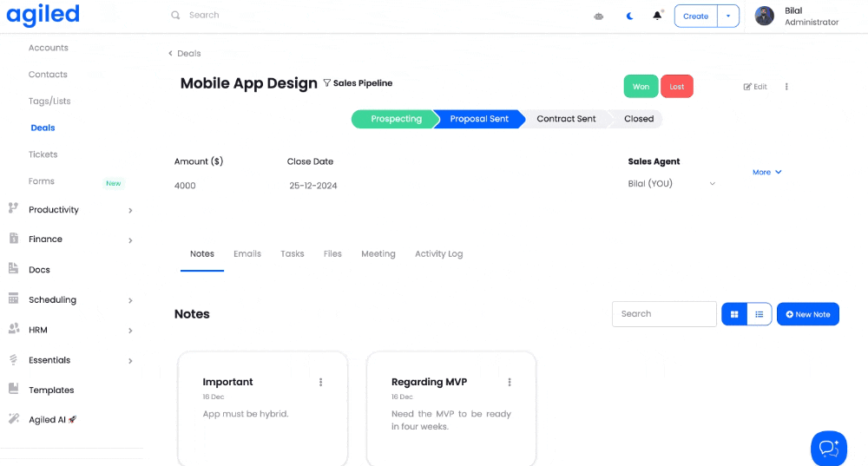Click the Essentials sidebar icon
The width and height of the screenshot is (868, 466).
(13, 359)
